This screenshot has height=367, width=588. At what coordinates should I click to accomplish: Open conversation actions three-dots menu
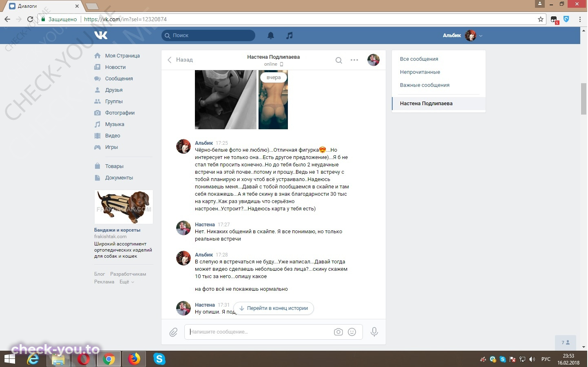coord(354,60)
